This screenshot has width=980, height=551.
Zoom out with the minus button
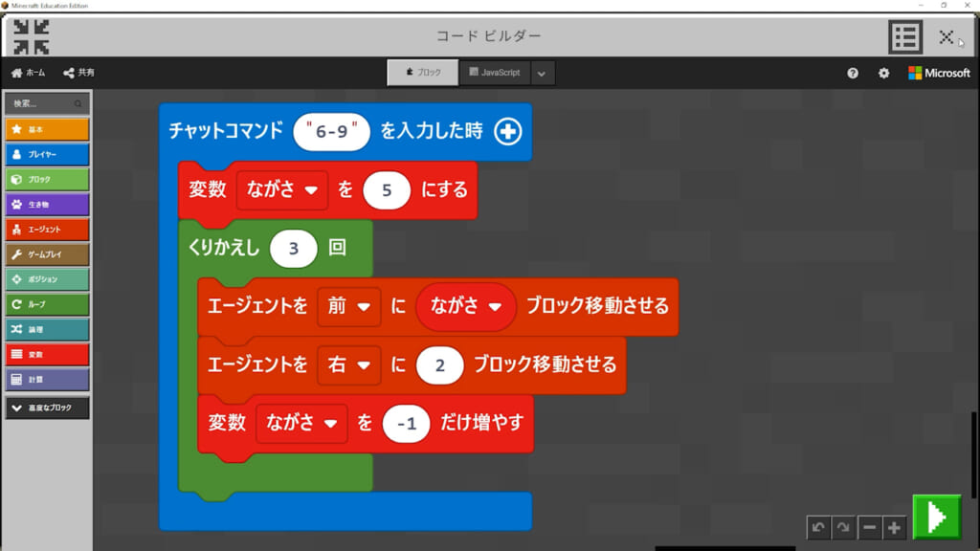click(869, 527)
